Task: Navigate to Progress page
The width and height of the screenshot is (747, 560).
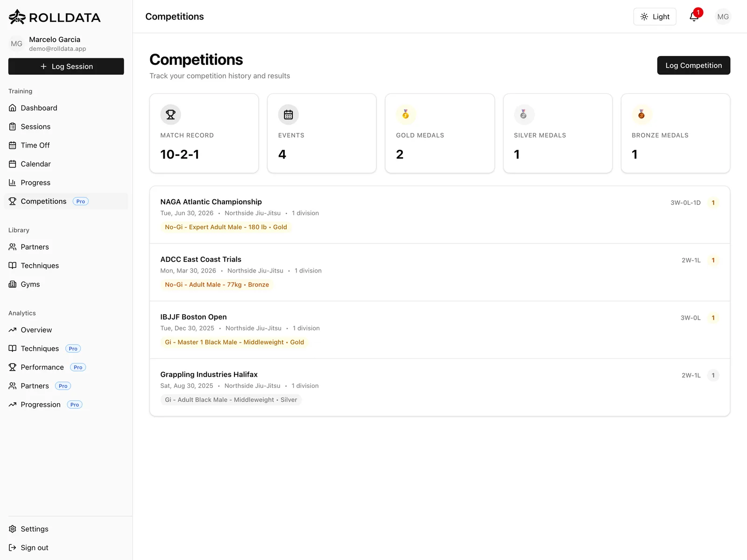Action: (66, 182)
